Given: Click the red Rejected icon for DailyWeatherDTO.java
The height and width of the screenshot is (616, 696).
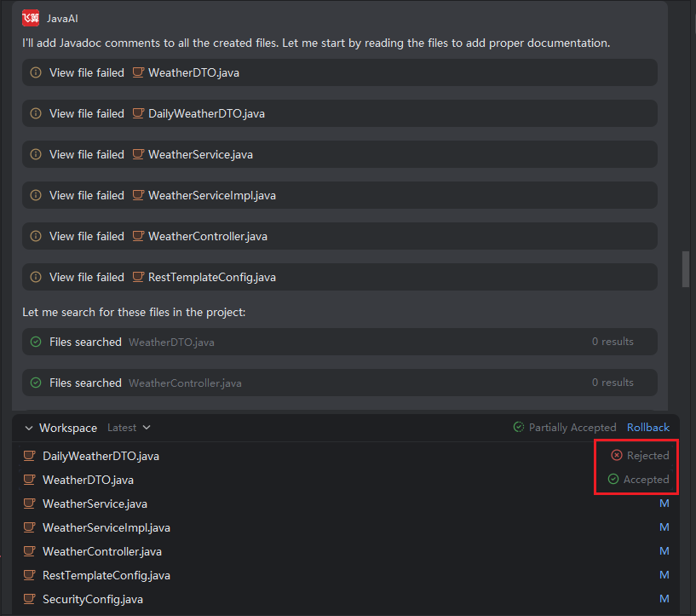Looking at the screenshot, I should (617, 456).
